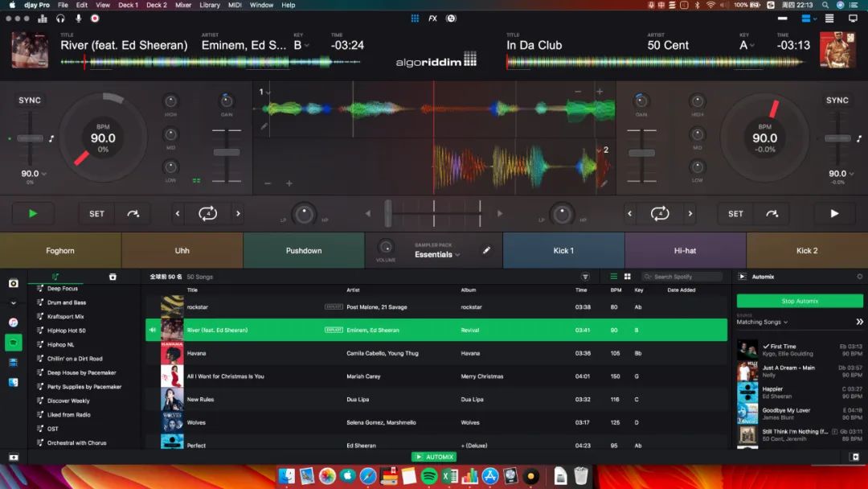Click the waveform edit pencil on Deck 1
The image size is (868, 489).
tap(264, 126)
